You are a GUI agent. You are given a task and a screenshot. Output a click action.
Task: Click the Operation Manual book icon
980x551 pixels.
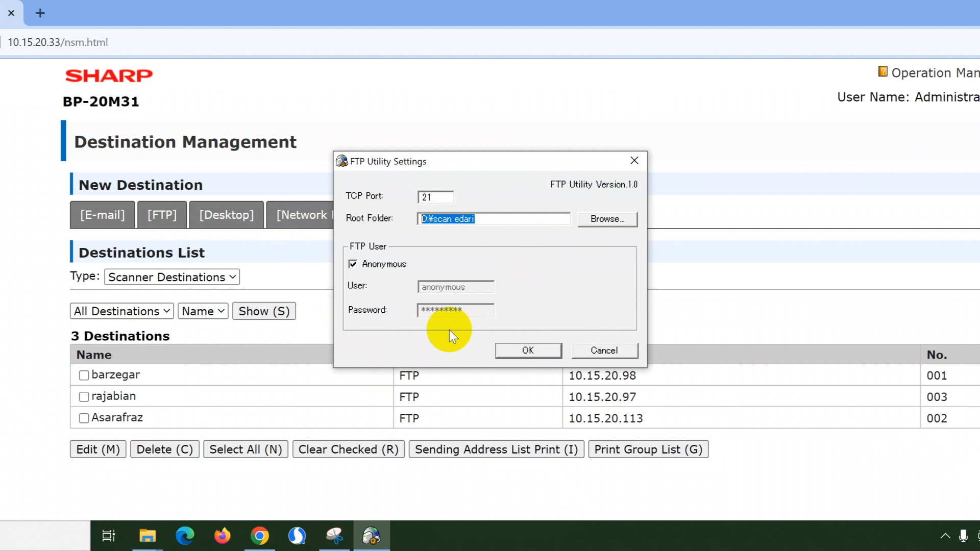point(883,71)
